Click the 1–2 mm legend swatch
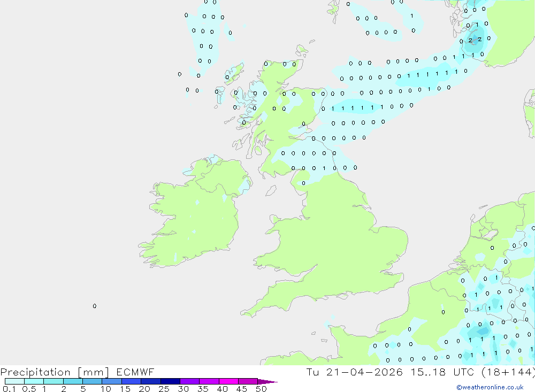The height and width of the screenshot is (392, 535). coord(53,381)
